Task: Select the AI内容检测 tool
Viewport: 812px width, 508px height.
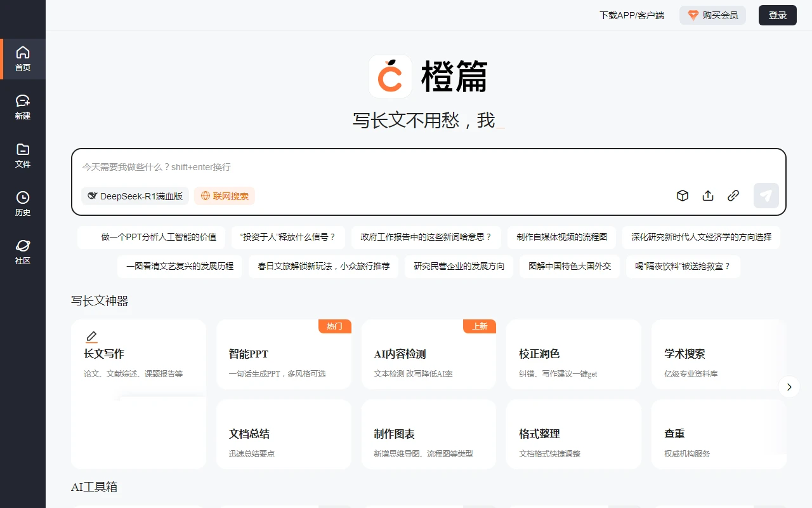Action: click(x=429, y=354)
